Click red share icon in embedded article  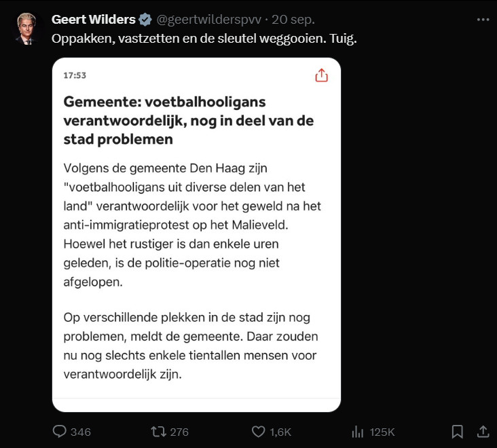click(x=321, y=76)
